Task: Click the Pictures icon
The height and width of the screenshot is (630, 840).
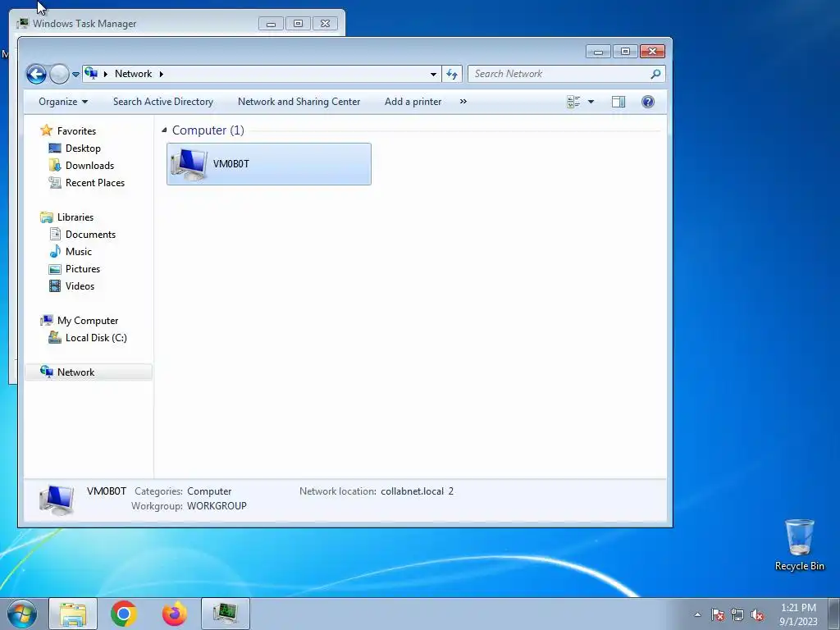Action: pyautogui.click(x=55, y=269)
